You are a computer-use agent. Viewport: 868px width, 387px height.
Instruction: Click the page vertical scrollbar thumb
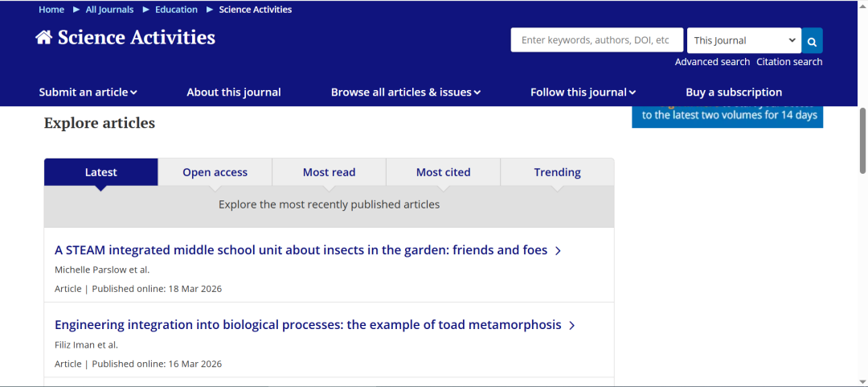(862, 140)
